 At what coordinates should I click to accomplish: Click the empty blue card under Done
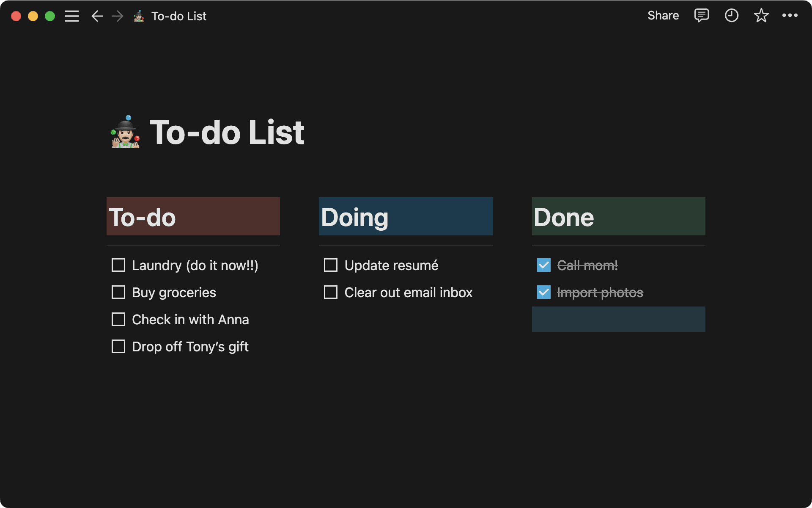(x=618, y=319)
